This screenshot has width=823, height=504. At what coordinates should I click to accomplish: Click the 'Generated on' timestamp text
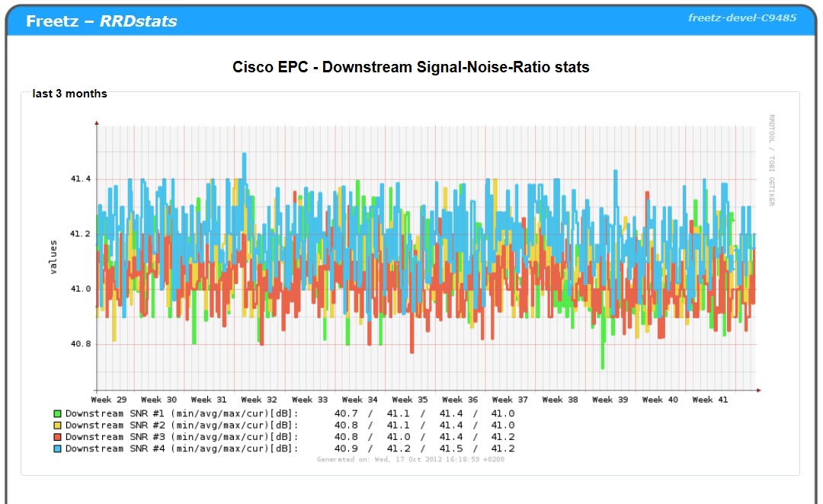click(x=410, y=459)
